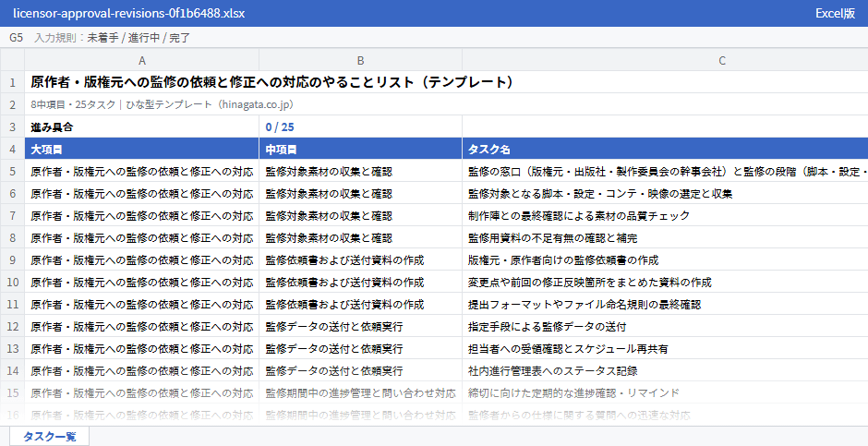Select column B header

click(360, 60)
